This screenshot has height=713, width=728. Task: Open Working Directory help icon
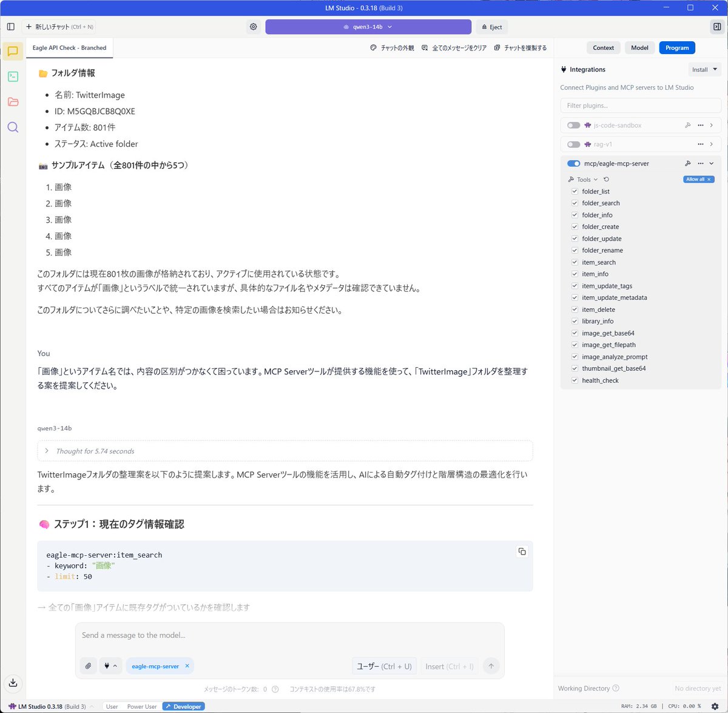click(x=616, y=688)
